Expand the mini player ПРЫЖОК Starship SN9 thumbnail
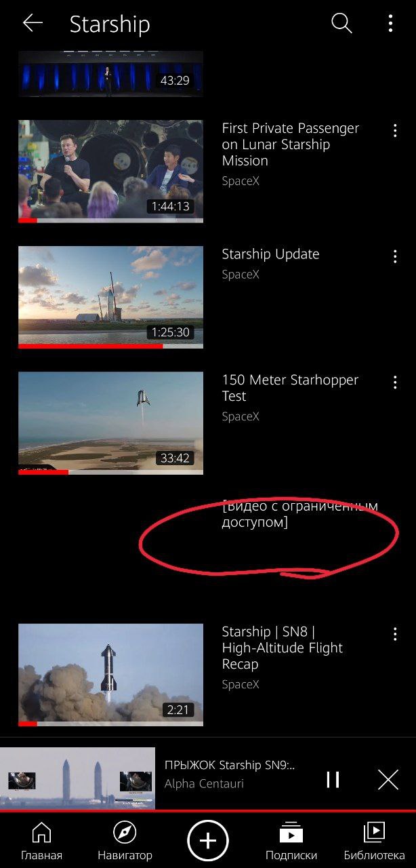Screen dimensions: 416x868 tap(77, 778)
